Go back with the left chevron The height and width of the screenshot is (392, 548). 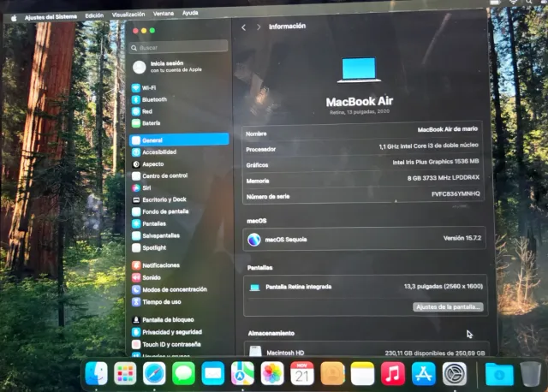[x=243, y=27]
